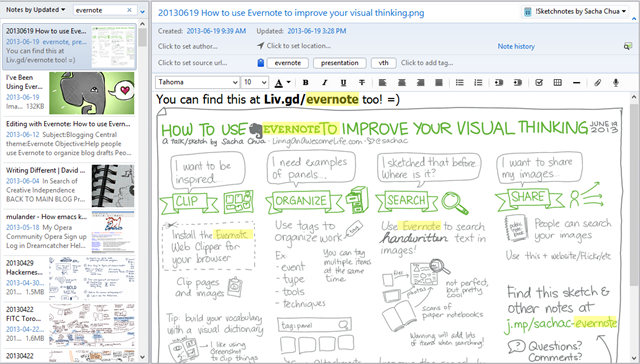
Task: Expand the Notes by Updated sort menu
Action: pos(36,9)
